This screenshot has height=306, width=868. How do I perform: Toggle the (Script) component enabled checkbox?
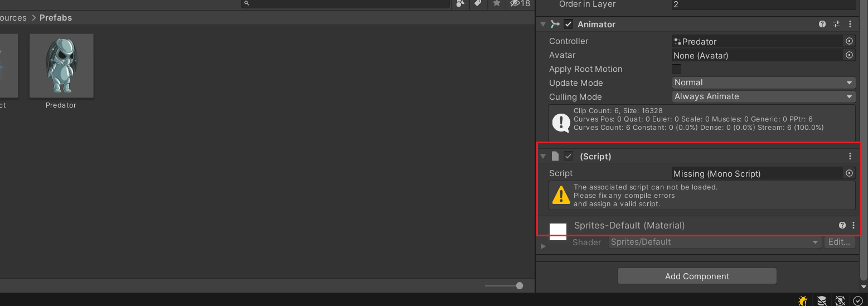point(568,157)
